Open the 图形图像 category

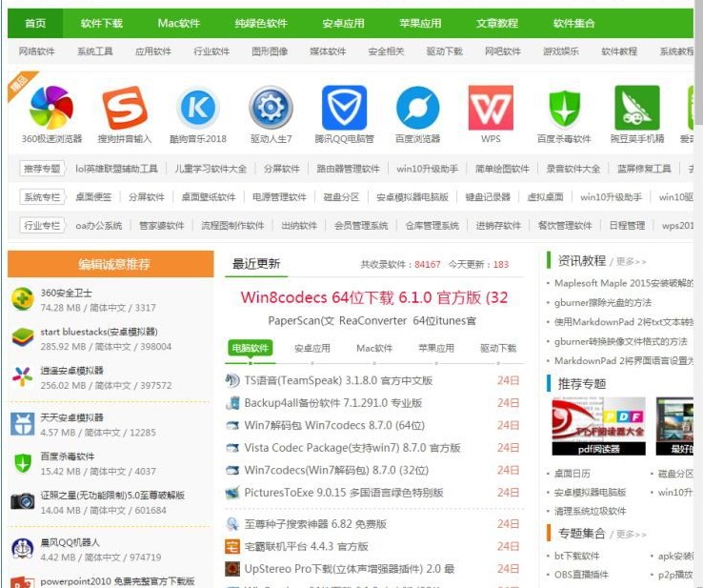[x=270, y=51]
